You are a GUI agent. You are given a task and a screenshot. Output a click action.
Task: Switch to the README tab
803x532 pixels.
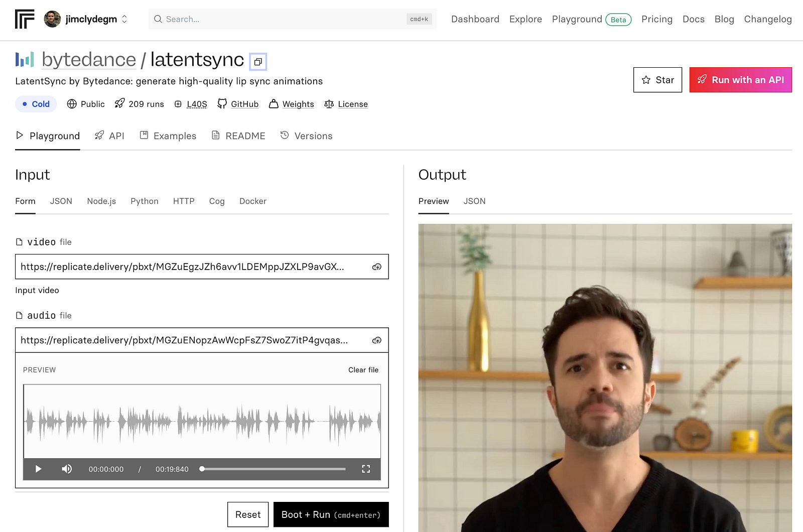[x=245, y=136]
